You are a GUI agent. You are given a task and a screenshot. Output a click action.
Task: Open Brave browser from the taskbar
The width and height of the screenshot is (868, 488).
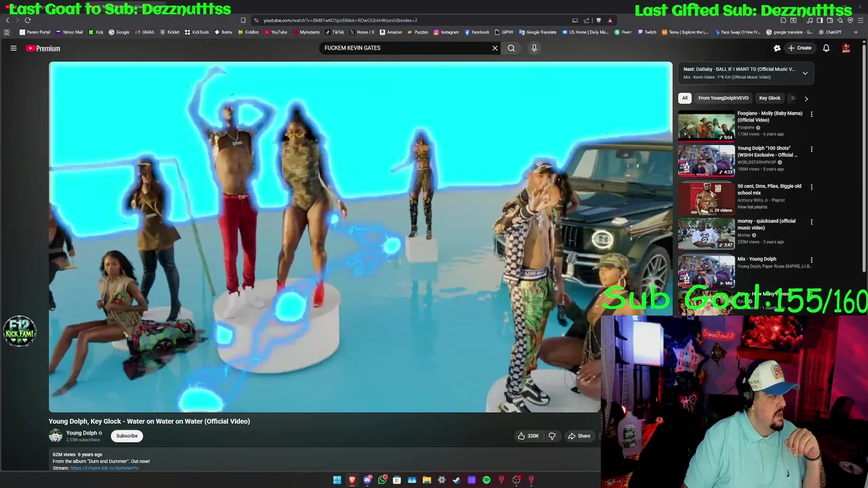tap(352, 480)
